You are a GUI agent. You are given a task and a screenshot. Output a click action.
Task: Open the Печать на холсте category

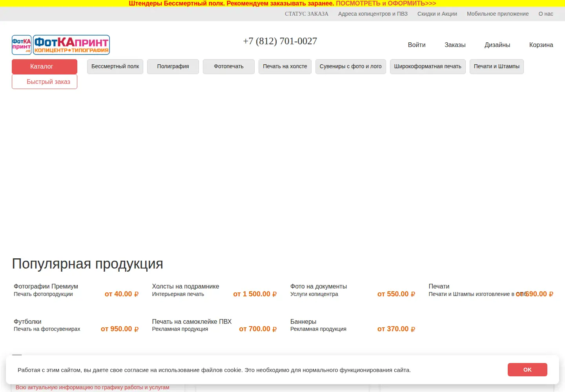point(285,67)
